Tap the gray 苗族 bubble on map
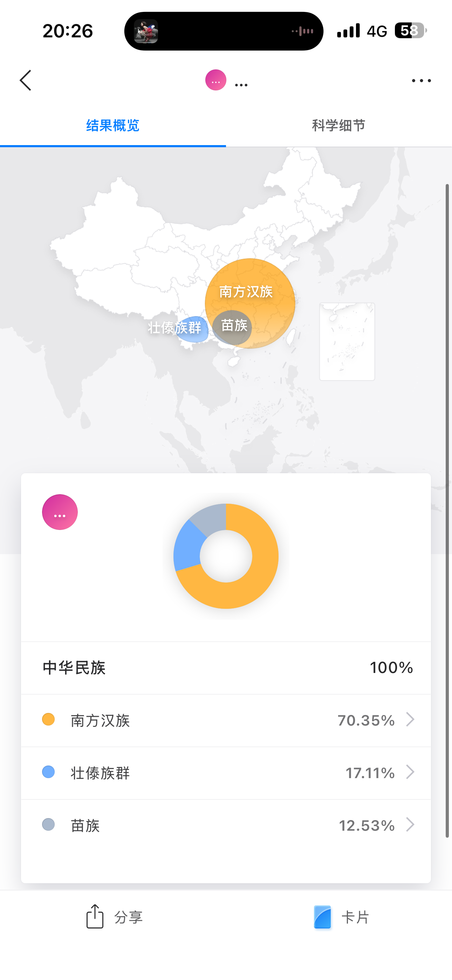Image resolution: width=452 pixels, height=980 pixels. tap(232, 326)
